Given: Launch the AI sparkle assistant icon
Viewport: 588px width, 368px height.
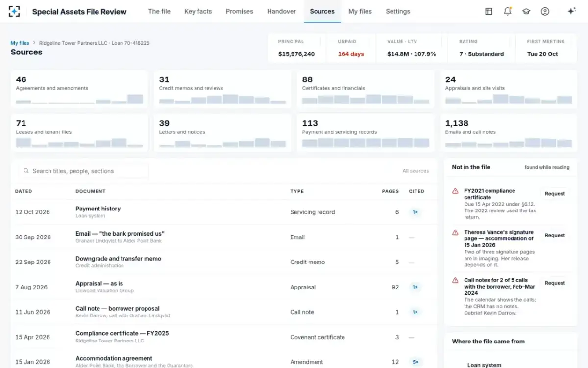Looking at the screenshot, I should click(571, 11).
